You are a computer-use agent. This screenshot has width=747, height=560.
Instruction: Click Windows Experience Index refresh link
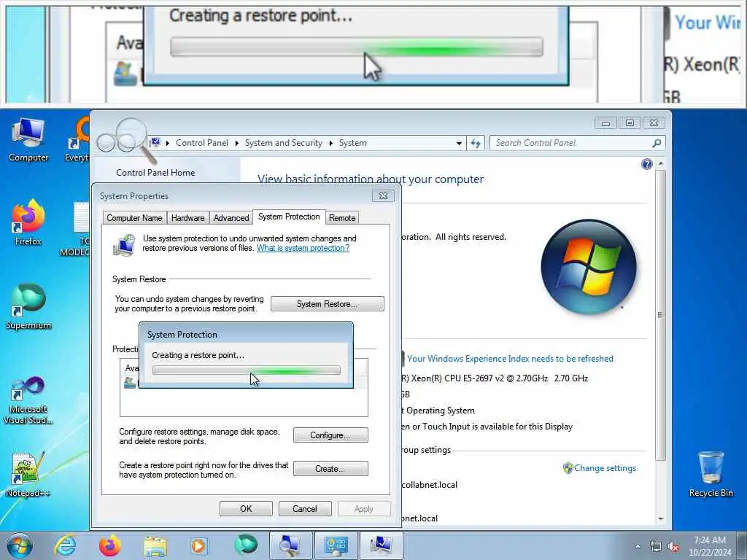[x=510, y=359]
